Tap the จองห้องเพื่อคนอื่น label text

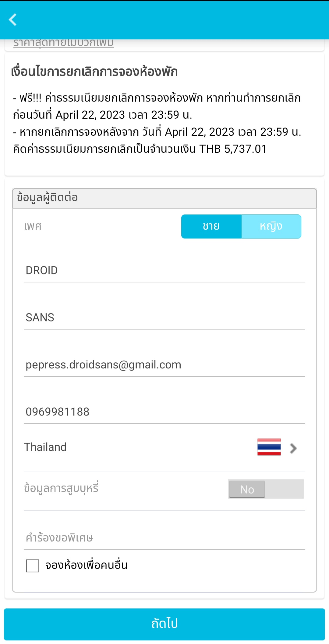coord(87,565)
